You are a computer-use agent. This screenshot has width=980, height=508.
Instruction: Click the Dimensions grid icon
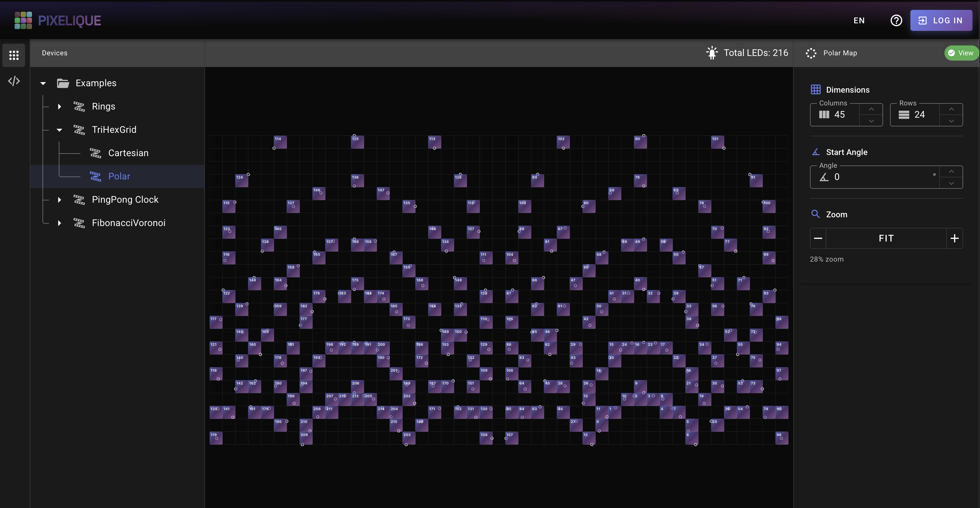pos(816,89)
